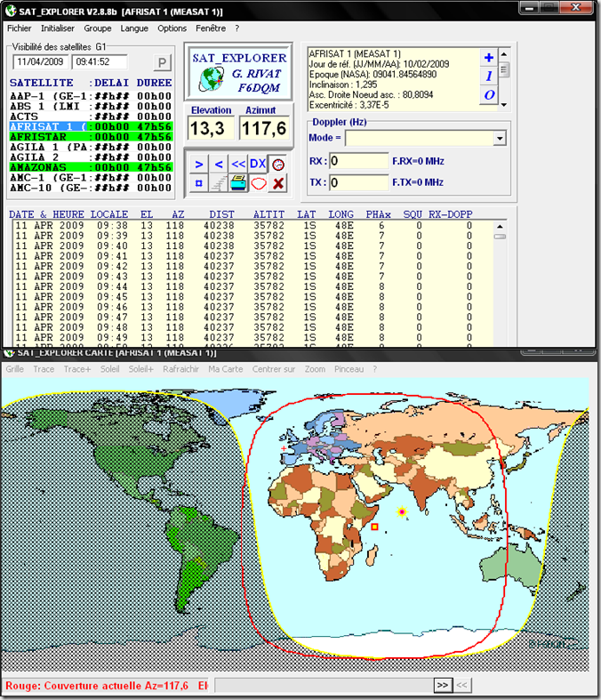Click the 09:44 row in tracking table

252,286
